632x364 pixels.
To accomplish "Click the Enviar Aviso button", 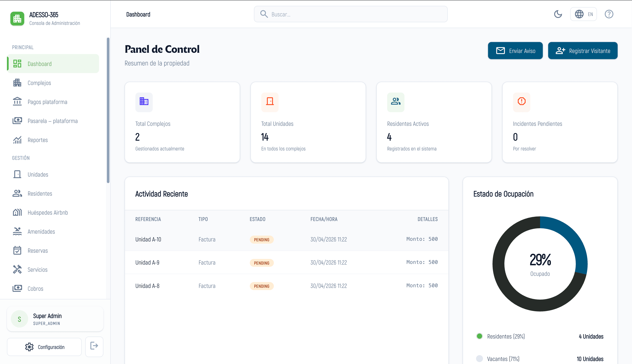I will coord(515,51).
